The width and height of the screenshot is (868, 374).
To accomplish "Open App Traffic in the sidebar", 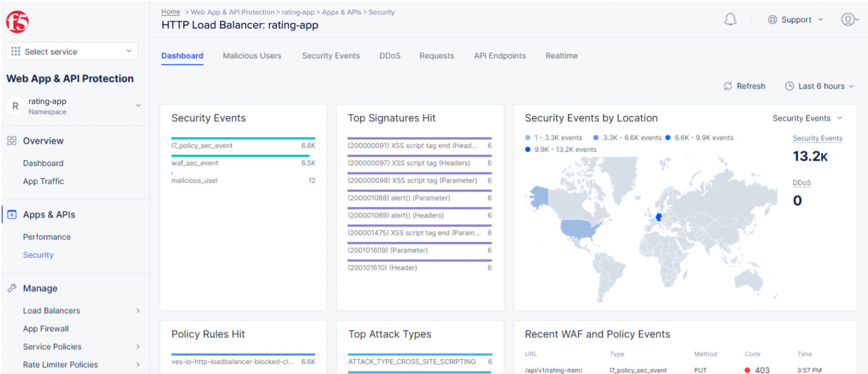I will coord(44,181).
